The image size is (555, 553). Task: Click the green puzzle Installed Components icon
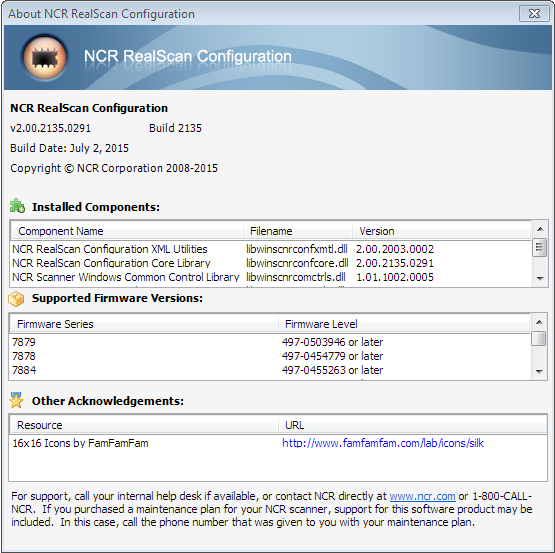pos(17,206)
